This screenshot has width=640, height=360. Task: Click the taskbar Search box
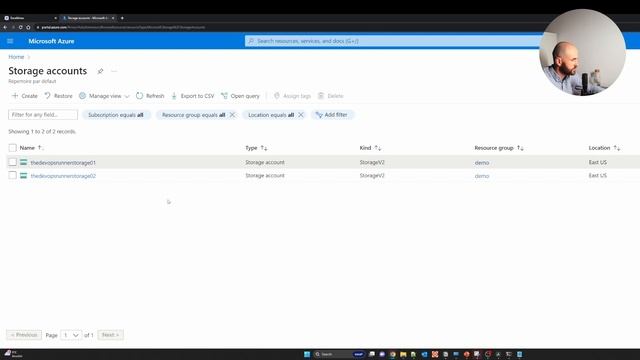coord(339,354)
